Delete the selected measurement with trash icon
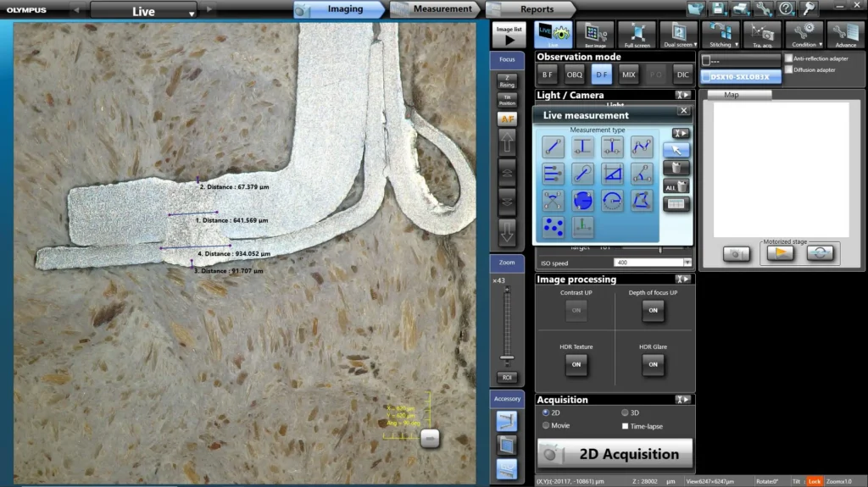 [x=676, y=168]
